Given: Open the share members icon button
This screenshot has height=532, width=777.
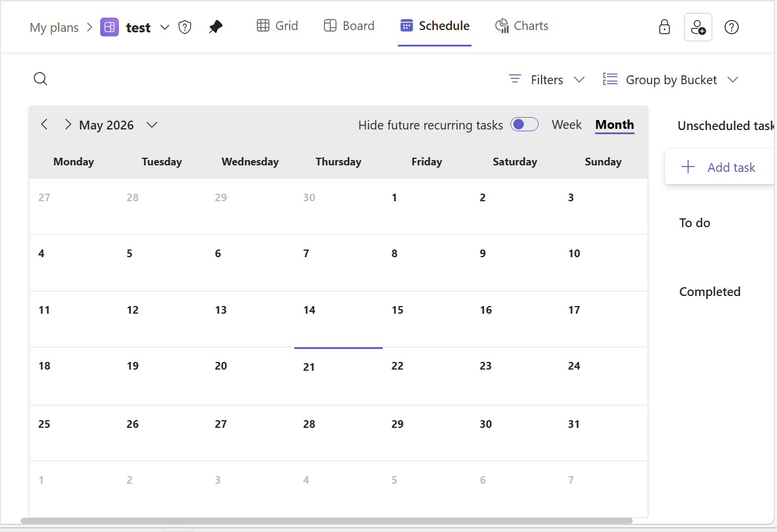Looking at the screenshot, I should (698, 27).
